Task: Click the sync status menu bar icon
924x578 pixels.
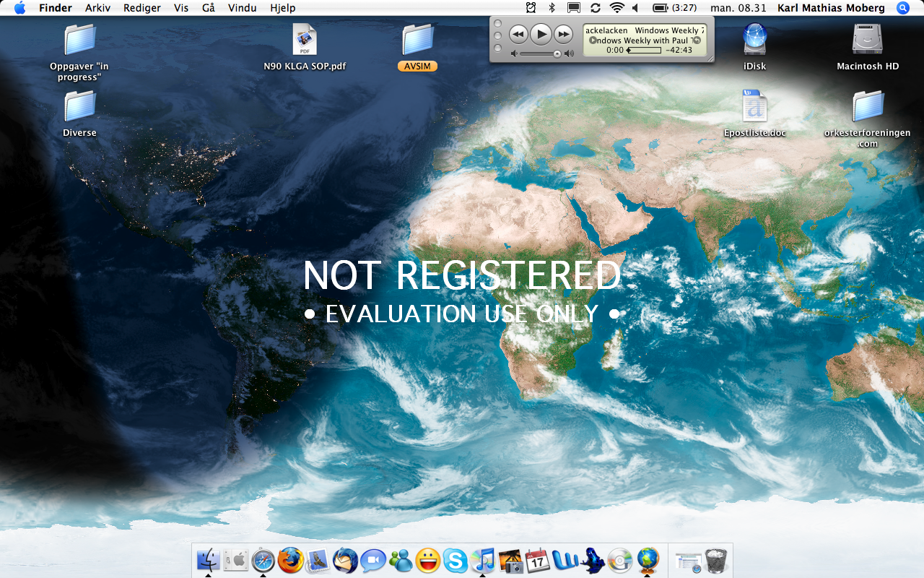Action: (x=596, y=8)
